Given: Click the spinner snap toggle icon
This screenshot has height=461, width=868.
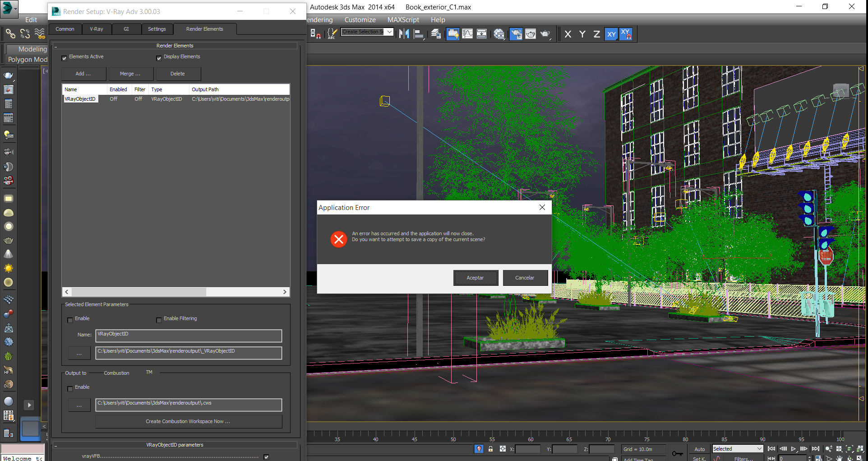Looking at the screenshot, I should [x=316, y=34].
